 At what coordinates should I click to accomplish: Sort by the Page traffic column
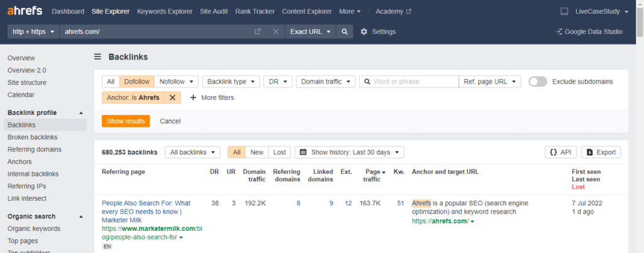point(374,176)
